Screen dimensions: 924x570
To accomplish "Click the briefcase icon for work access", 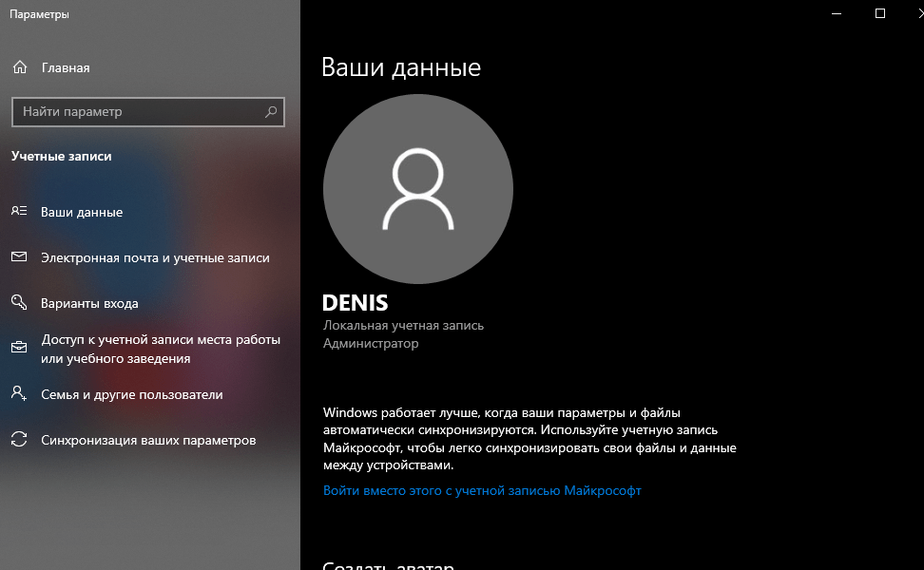I will [x=19, y=349].
